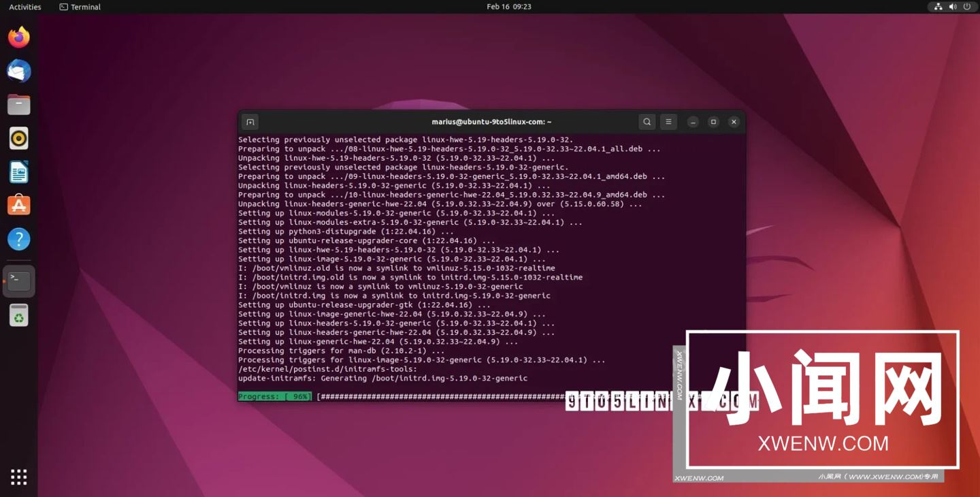Click the volume icon in top bar
The image size is (980, 497).
[x=953, y=7]
